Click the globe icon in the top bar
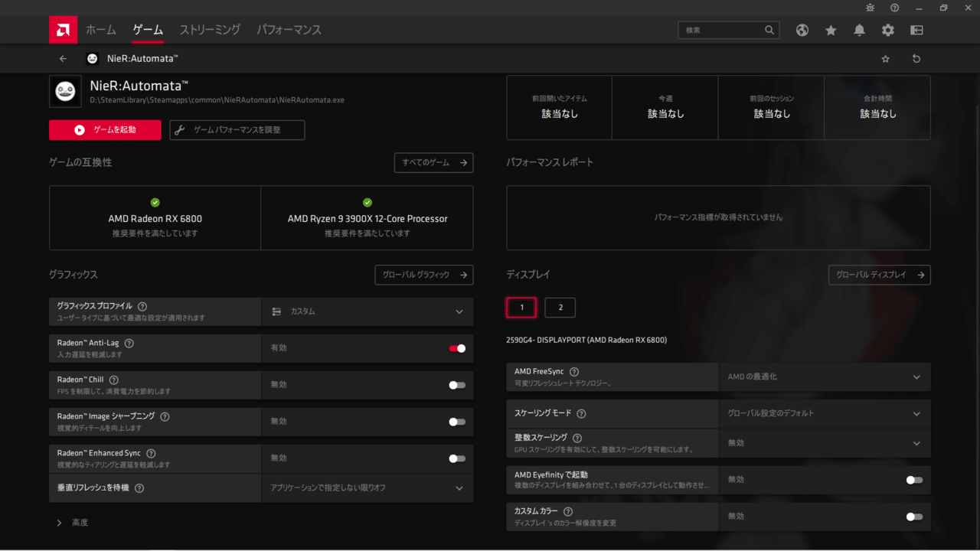The width and height of the screenshot is (980, 551). coord(802,30)
